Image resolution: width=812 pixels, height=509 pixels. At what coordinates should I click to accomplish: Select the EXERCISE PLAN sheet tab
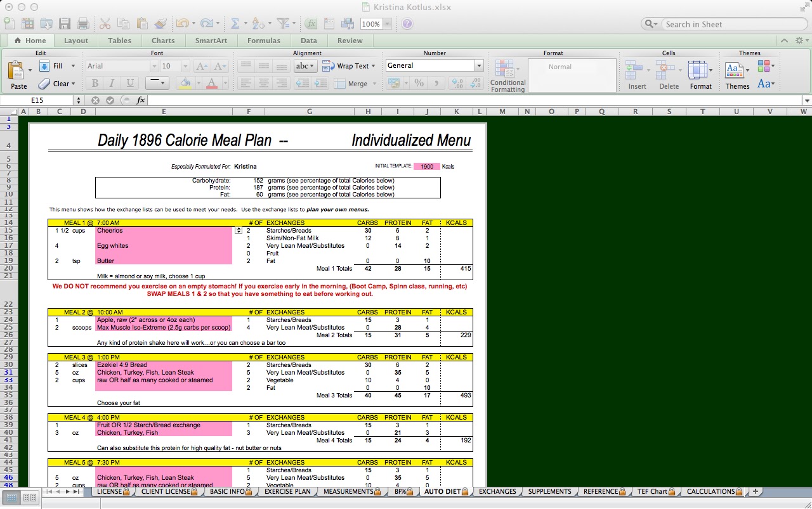click(287, 491)
